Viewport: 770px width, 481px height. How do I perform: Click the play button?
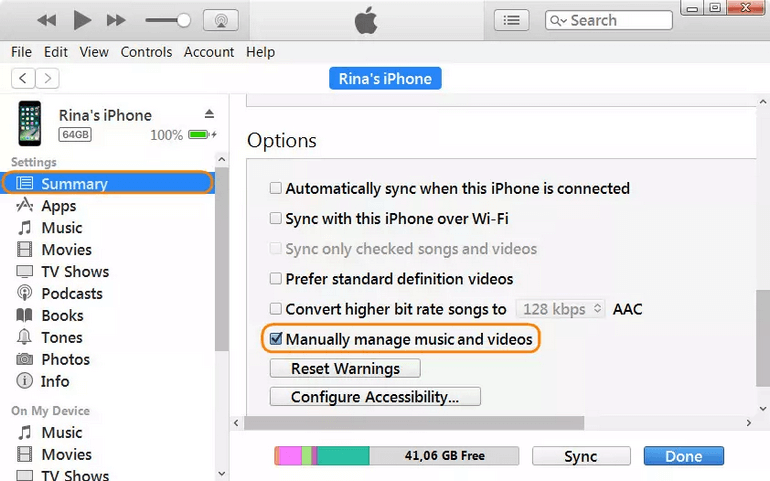point(82,20)
